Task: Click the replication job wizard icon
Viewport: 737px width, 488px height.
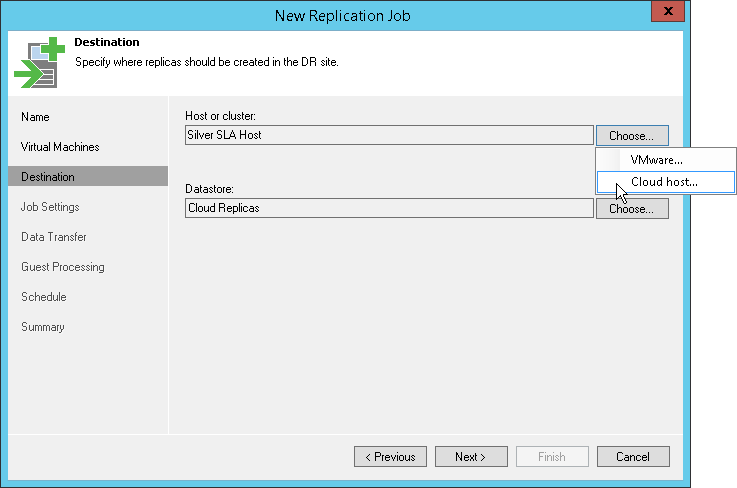Action: (39, 64)
